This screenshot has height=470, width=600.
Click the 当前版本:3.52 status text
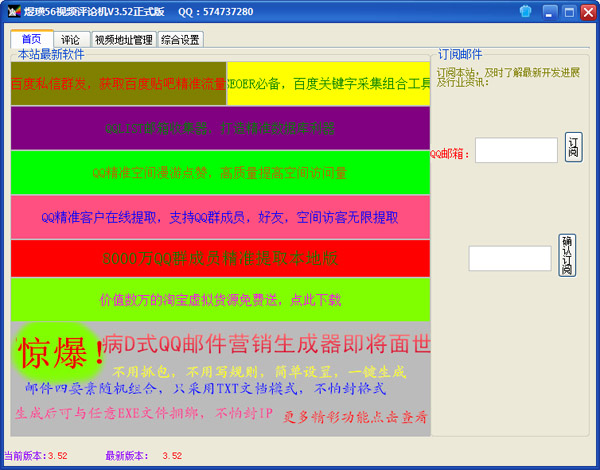(x=35, y=456)
